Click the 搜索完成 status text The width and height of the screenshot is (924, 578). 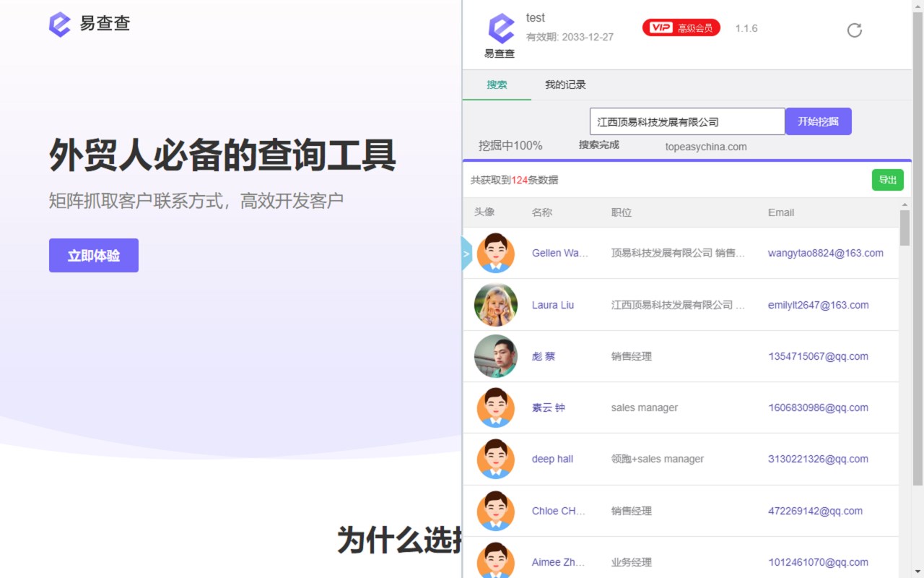click(x=599, y=144)
